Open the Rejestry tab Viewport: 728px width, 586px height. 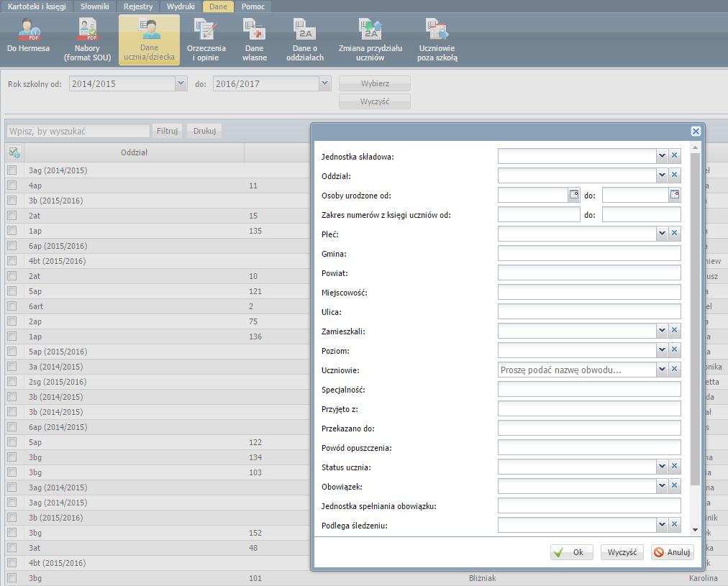[138, 6]
